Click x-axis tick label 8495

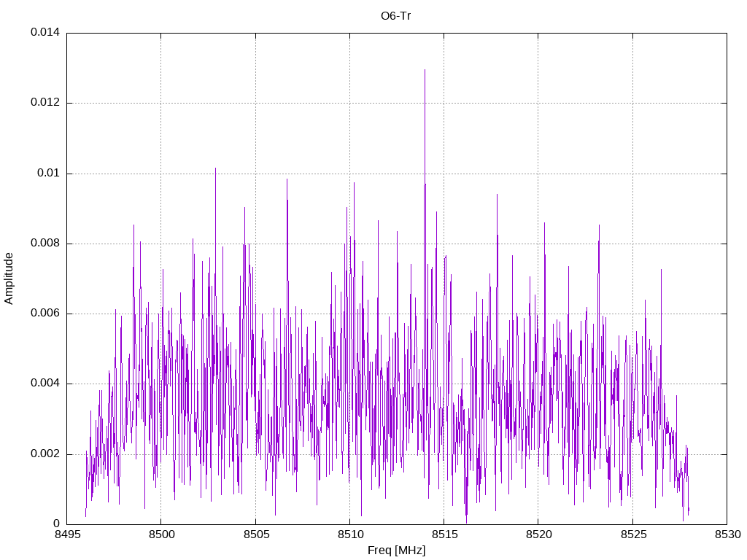coord(67,534)
